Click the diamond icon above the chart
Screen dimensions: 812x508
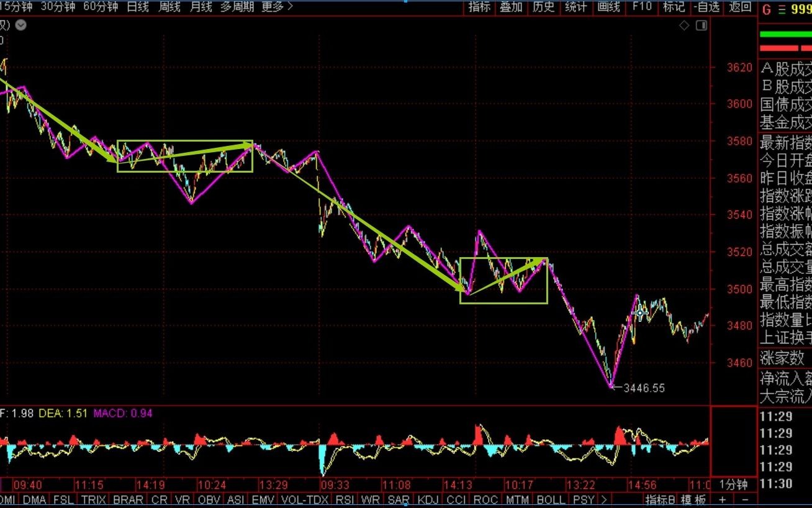coord(684,25)
